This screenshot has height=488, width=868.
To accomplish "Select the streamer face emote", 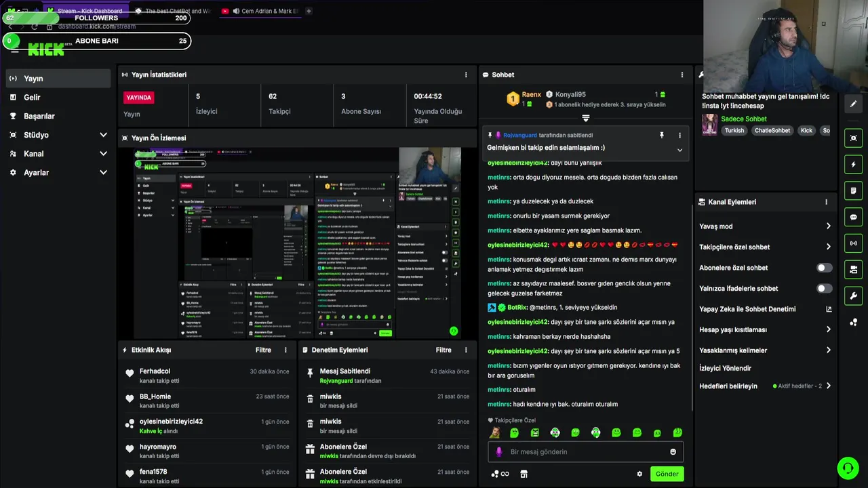I will [495, 432].
